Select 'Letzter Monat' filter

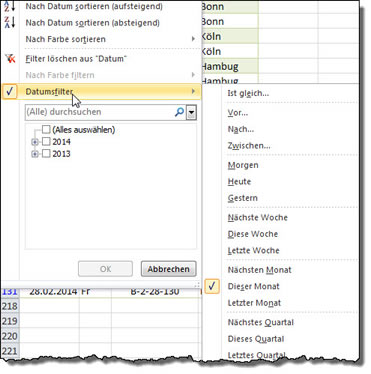click(x=254, y=303)
